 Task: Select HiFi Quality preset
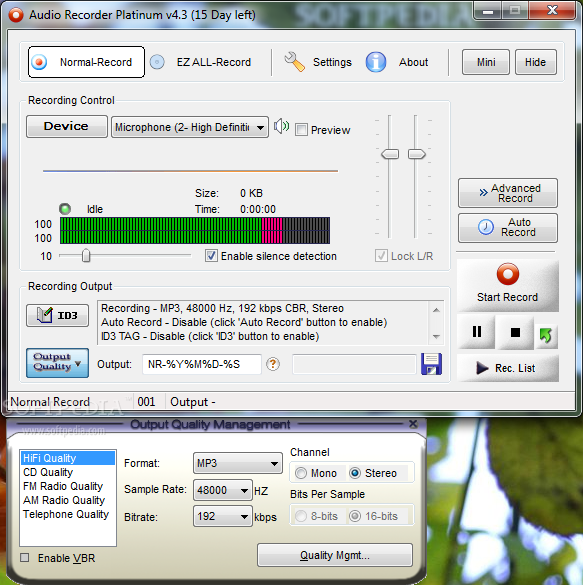pyautogui.click(x=68, y=458)
